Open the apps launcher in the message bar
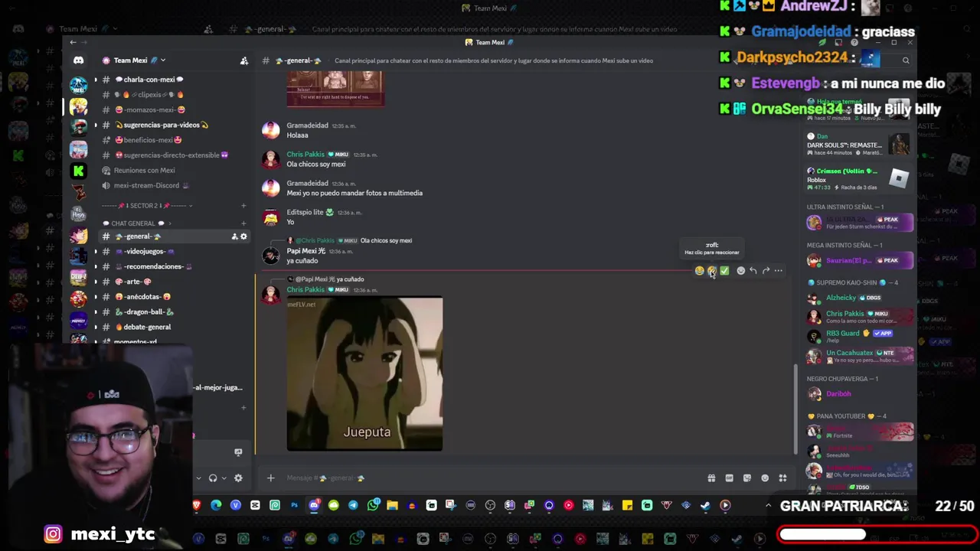 [x=782, y=478]
